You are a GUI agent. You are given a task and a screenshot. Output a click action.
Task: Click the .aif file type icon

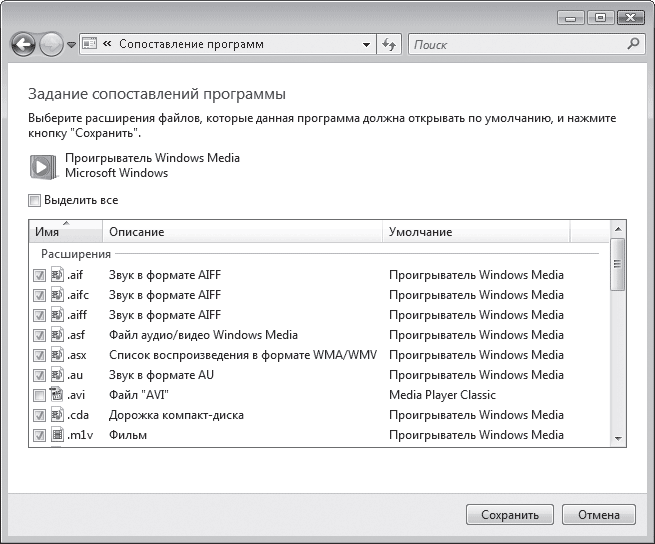[x=57, y=275]
